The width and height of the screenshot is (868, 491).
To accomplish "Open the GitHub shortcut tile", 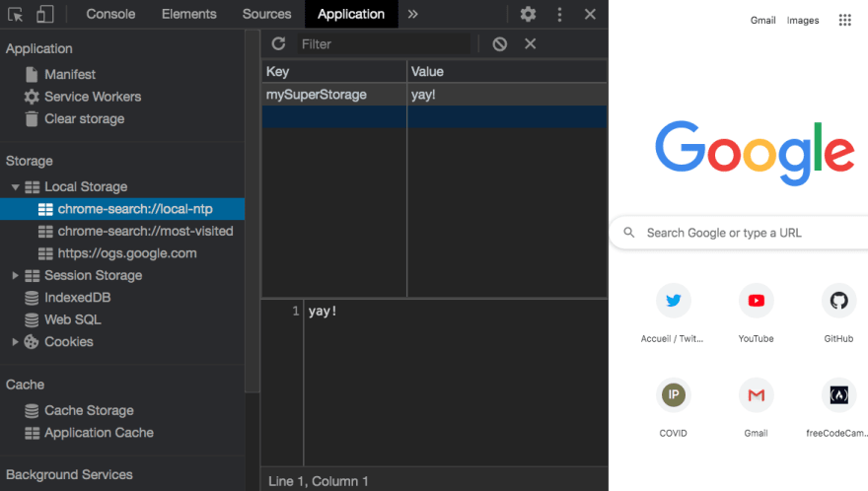I will (x=838, y=313).
